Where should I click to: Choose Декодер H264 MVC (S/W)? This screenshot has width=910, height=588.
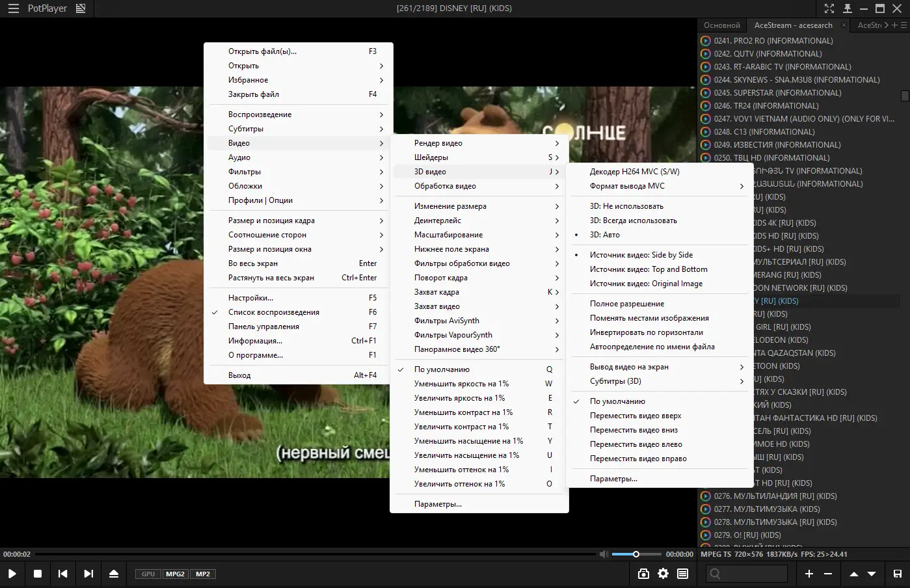point(659,172)
